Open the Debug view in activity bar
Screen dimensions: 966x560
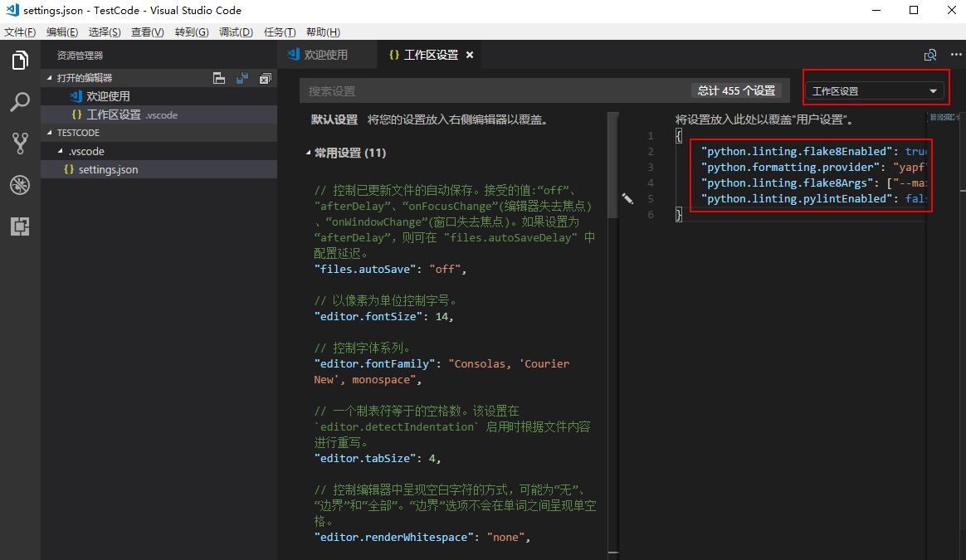(x=20, y=184)
